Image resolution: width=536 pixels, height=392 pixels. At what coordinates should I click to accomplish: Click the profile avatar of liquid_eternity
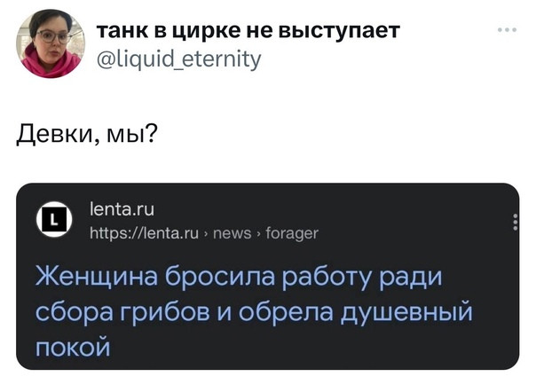click(51, 44)
